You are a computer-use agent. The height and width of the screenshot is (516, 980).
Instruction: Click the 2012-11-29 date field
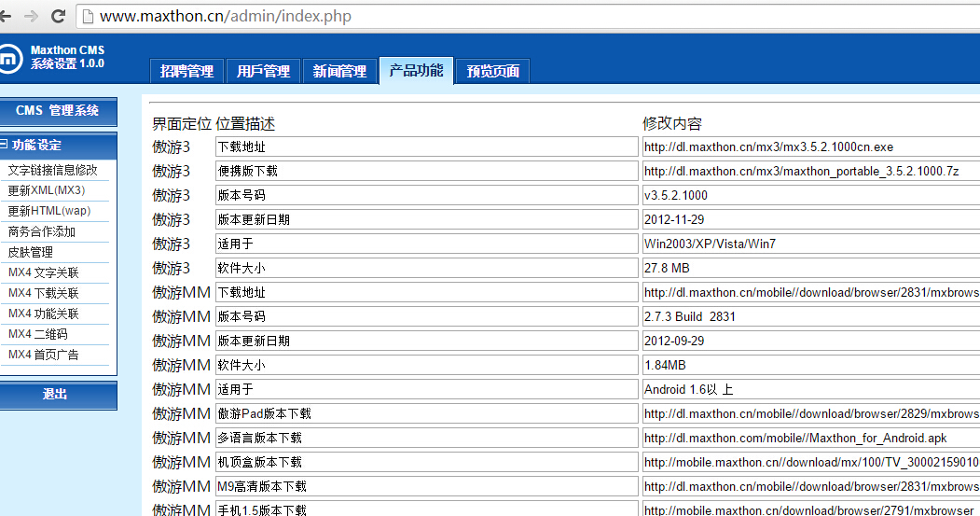click(810, 219)
